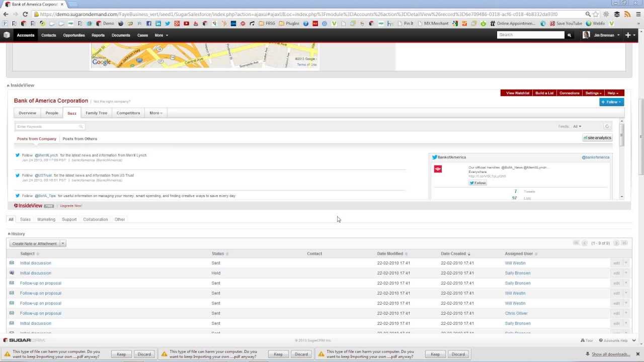Screen dimensions: 644x362
Task: Open the Facebook bookmark icon
Action: (149, 24)
